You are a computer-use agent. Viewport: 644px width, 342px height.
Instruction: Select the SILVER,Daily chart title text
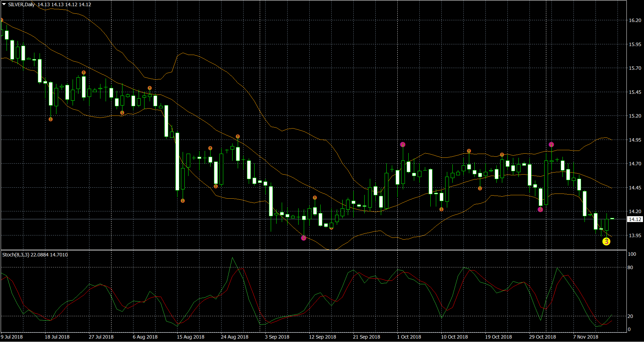coord(21,4)
